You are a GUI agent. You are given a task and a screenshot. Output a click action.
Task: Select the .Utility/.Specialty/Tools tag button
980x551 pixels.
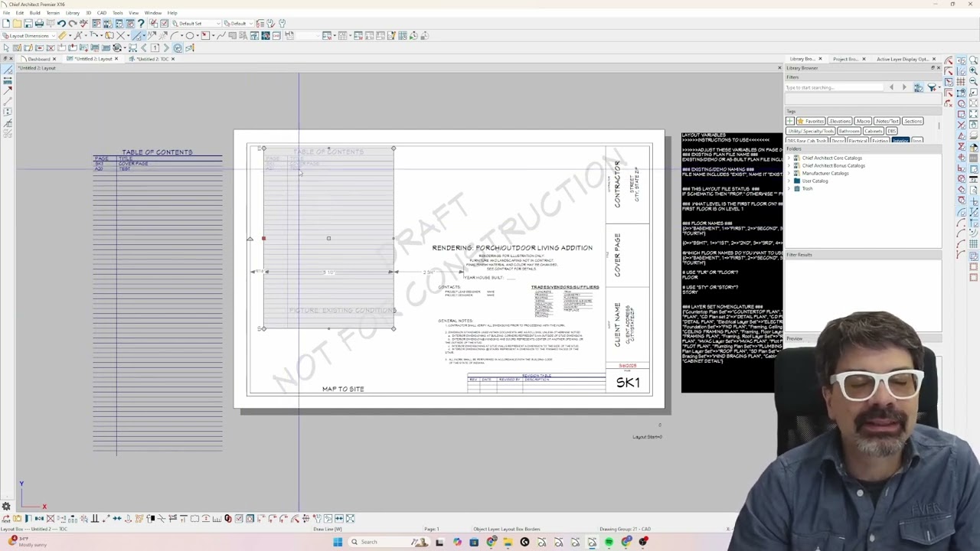(811, 131)
